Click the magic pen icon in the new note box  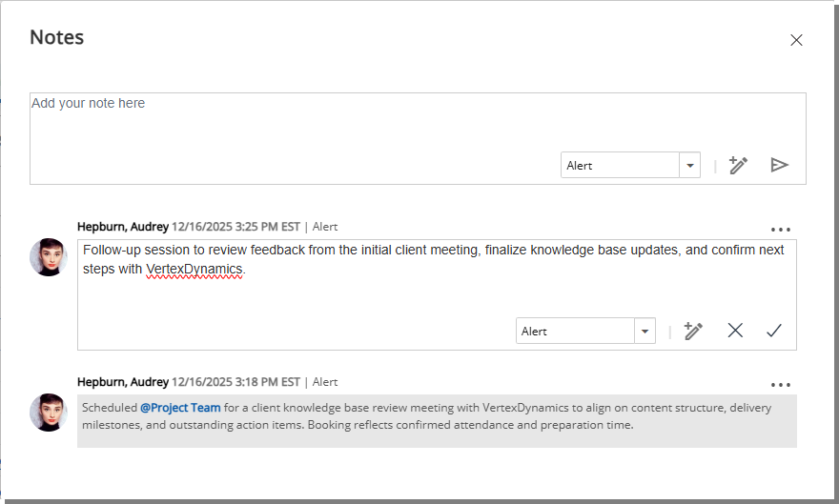coord(738,165)
